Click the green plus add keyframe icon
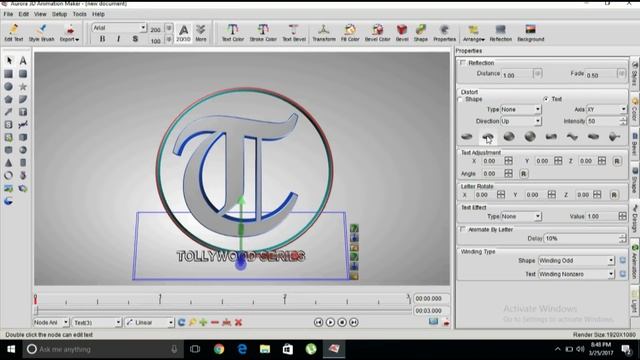 pyautogui.click(x=203, y=322)
